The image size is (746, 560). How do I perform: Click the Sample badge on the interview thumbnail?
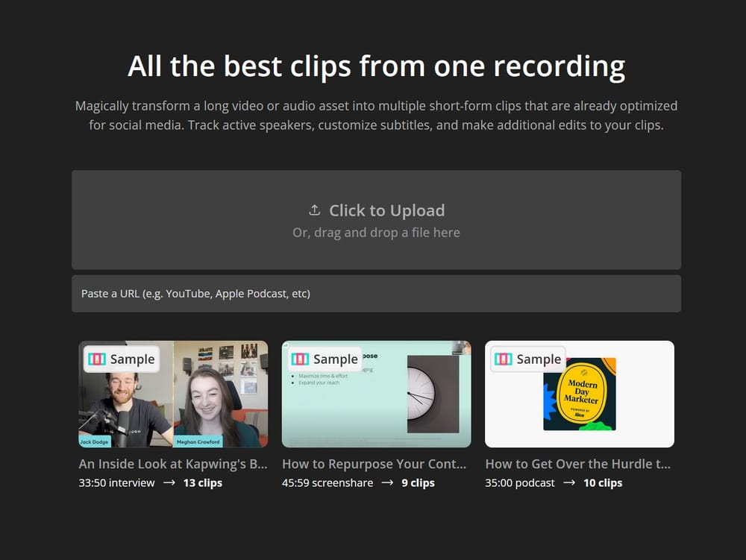[122, 359]
